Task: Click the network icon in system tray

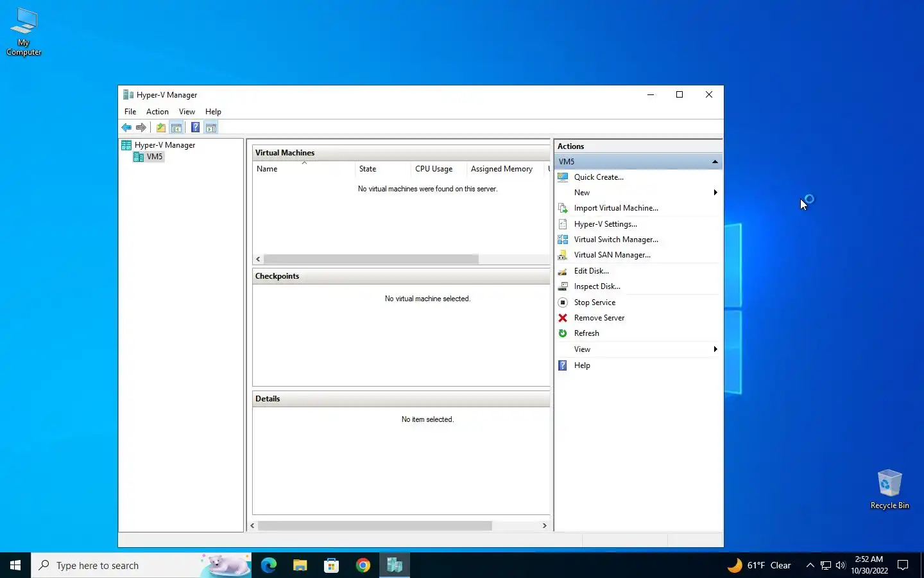Action: 826,565
